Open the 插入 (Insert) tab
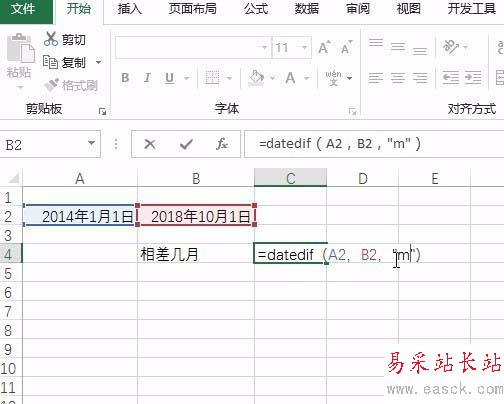The height and width of the screenshot is (404, 504). [130, 9]
